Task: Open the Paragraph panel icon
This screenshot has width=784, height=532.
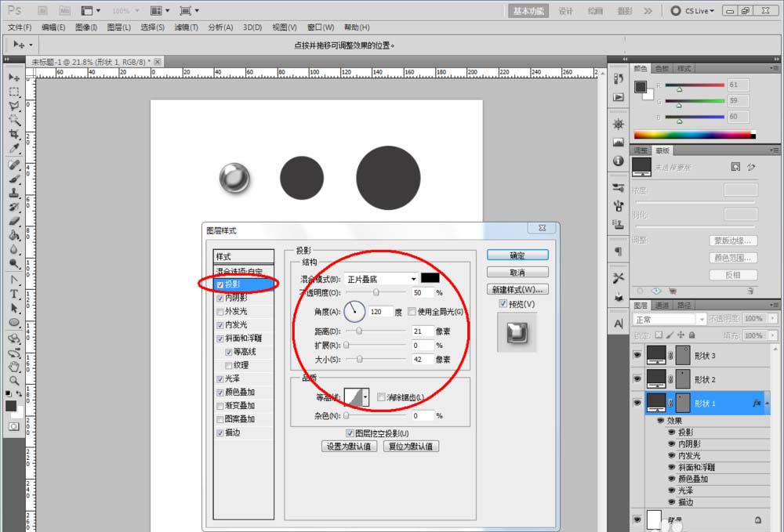Action: (x=619, y=252)
